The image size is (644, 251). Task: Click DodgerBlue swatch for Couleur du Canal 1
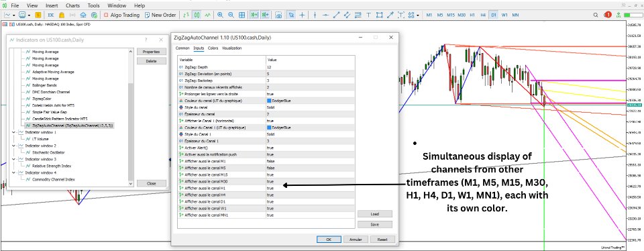tap(268, 128)
